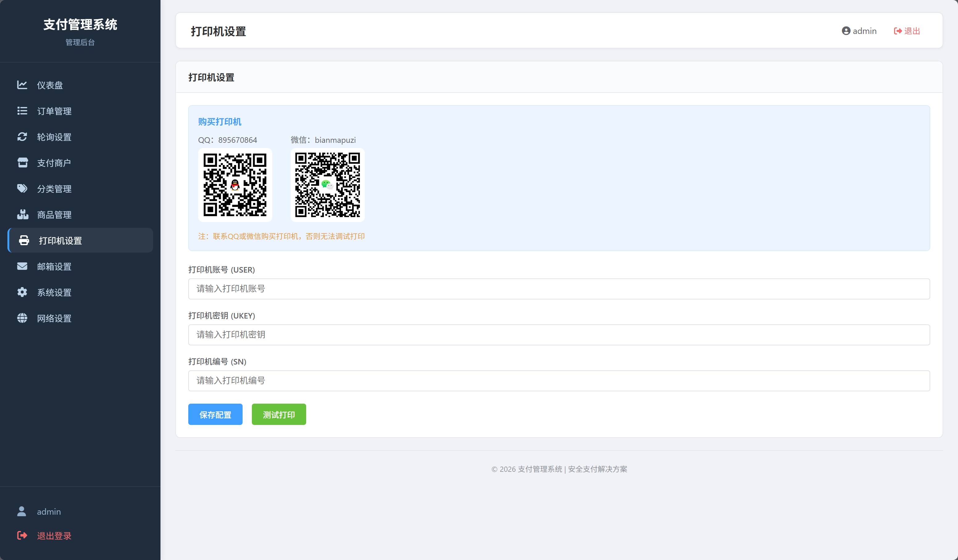The width and height of the screenshot is (958, 560).
Task: Click the dashboard chart icon beside 仪表盘
Action: [x=22, y=85]
